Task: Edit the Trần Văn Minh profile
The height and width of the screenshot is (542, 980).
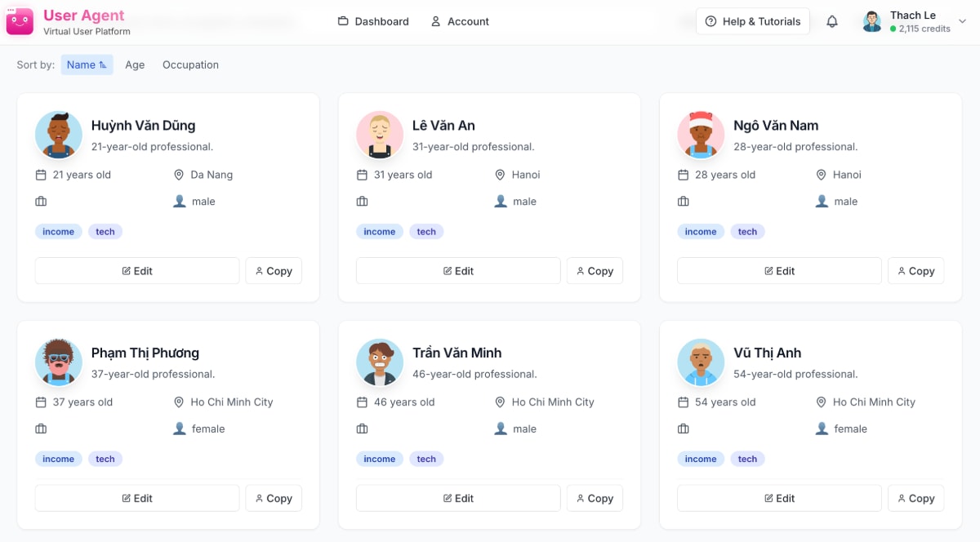Action: [457, 498]
